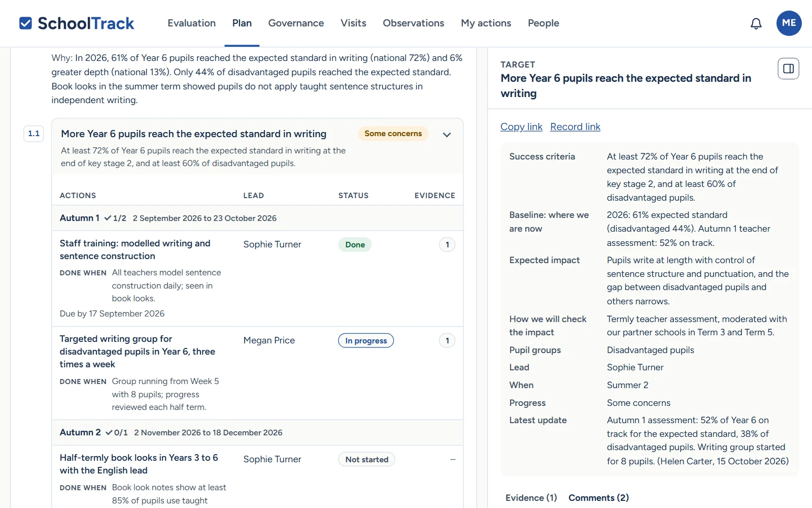Toggle the side panel layout icon

789,69
